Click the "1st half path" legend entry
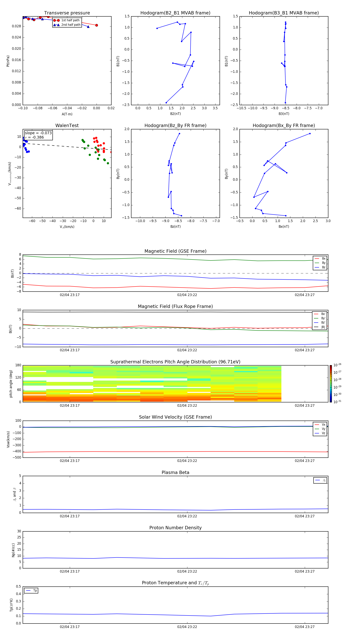351x644 pixels. pos(67,20)
